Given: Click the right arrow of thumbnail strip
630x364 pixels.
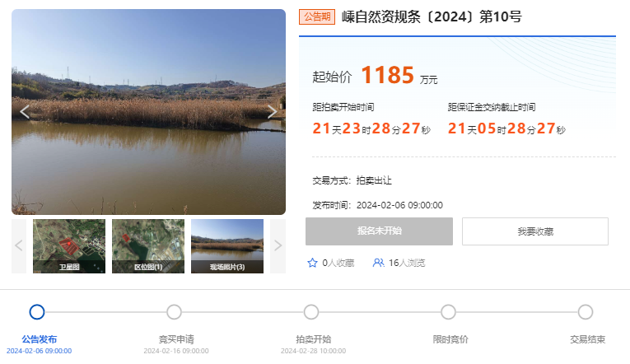Looking at the screenshot, I should point(278,246).
